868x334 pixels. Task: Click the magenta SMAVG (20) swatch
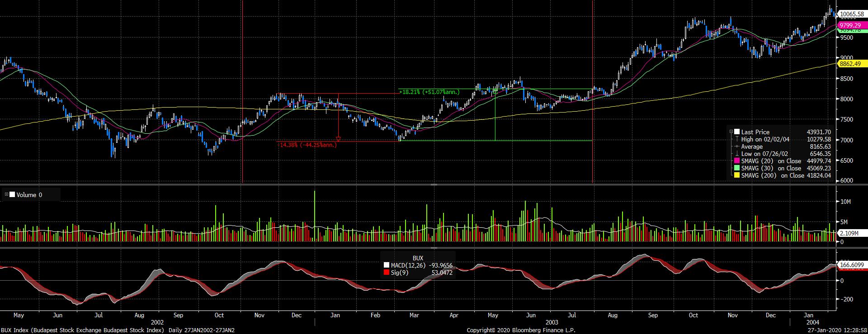coord(737,161)
